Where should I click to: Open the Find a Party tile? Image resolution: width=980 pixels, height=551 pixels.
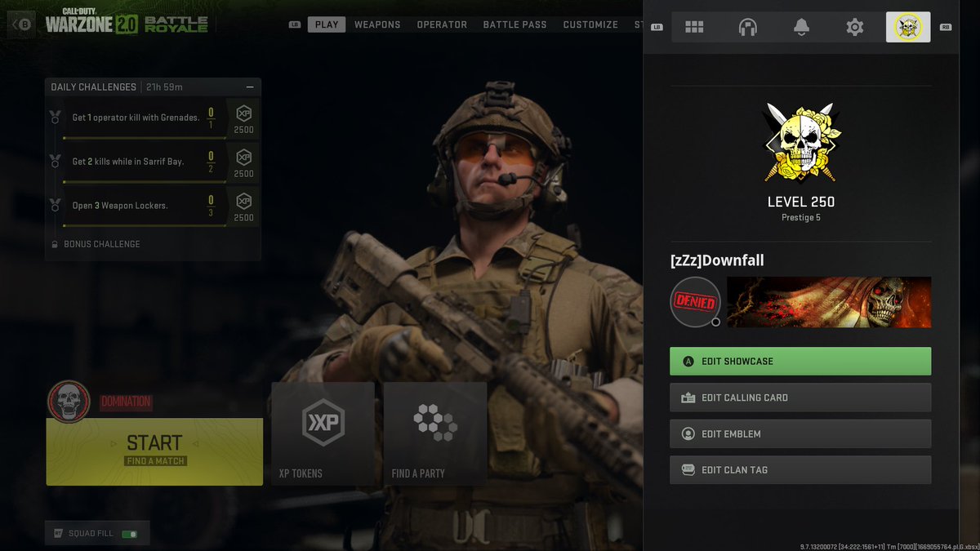(435, 433)
